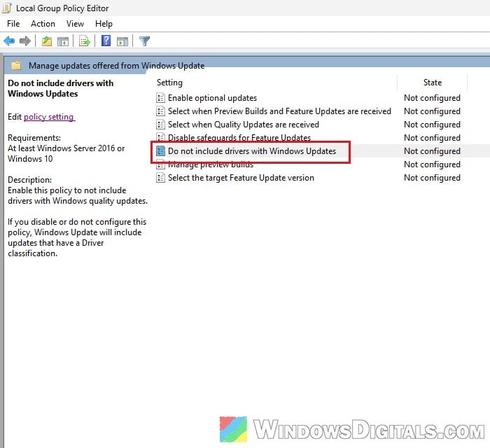Open the policy setting link
490x448 pixels.
click(49, 117)
